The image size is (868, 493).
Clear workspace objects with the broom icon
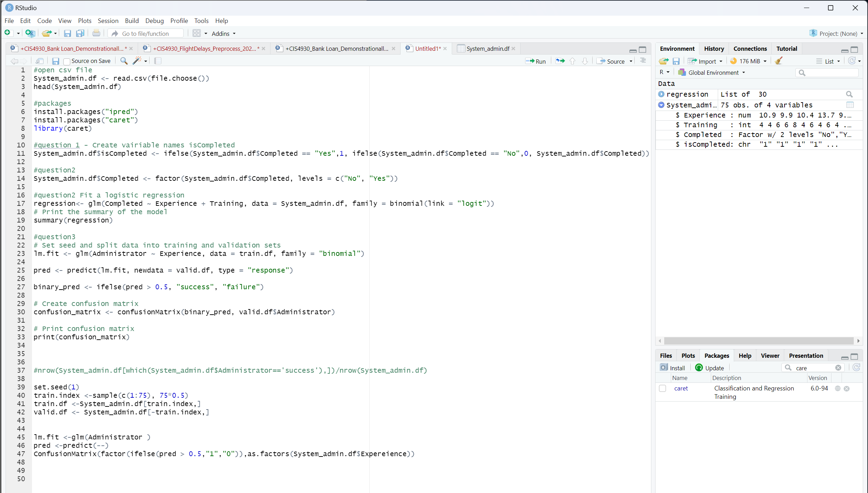click(779, 61)
